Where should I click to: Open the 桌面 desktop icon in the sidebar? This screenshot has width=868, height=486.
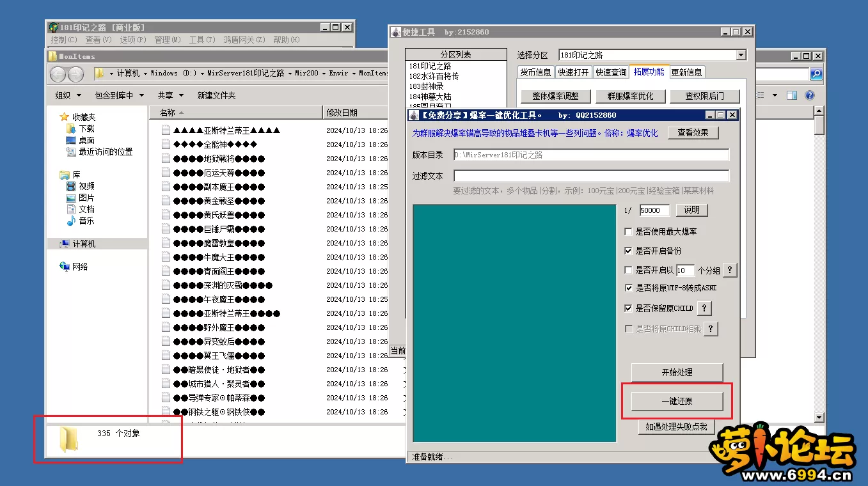click(x=71, y=140)
